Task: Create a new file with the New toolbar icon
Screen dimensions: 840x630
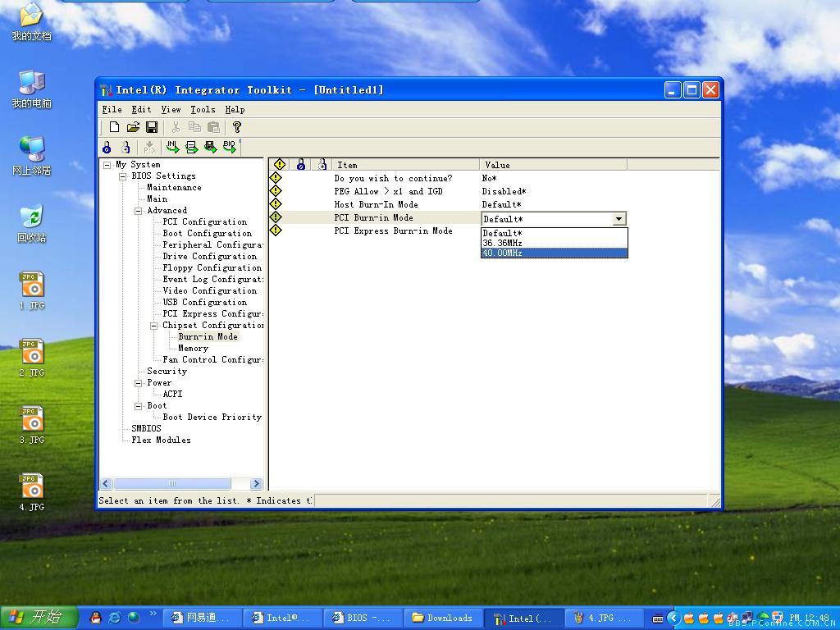Action: tap(113, 127)
